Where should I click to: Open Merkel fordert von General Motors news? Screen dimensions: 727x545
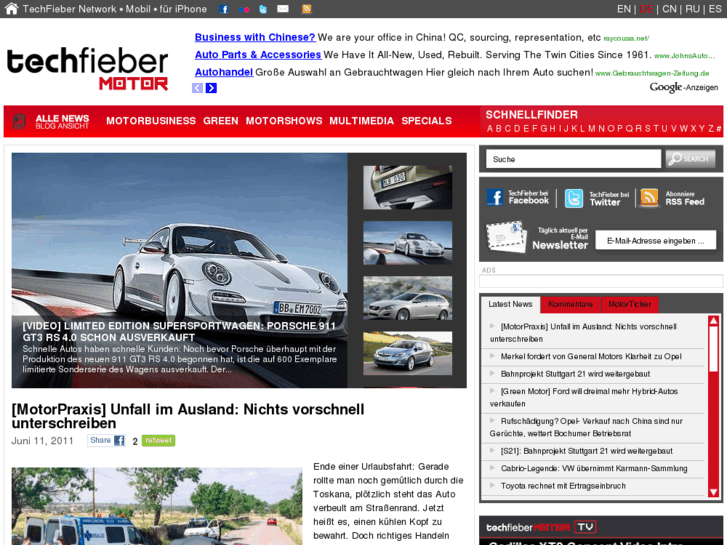591,356
